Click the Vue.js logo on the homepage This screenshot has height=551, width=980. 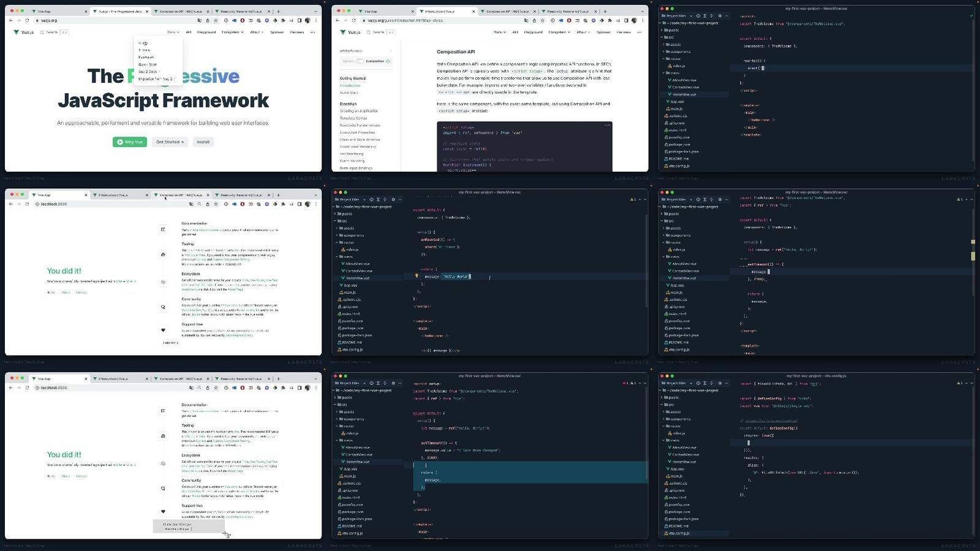click(23, 32)
